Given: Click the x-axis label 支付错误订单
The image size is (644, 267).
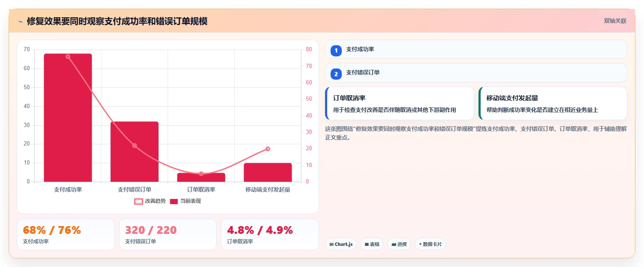Looking at the screenshot, I should 135,189.
